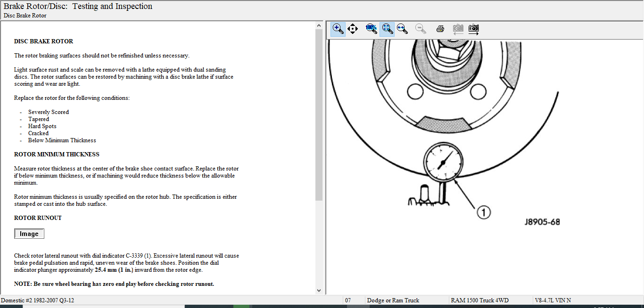Click the grayed zoom out magnifier

tap(421, 29)
